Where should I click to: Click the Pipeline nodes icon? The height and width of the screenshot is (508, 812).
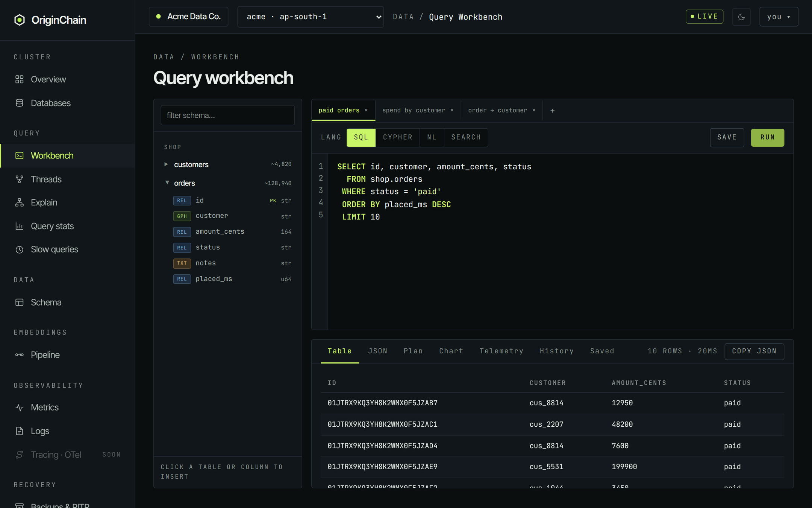20,355
